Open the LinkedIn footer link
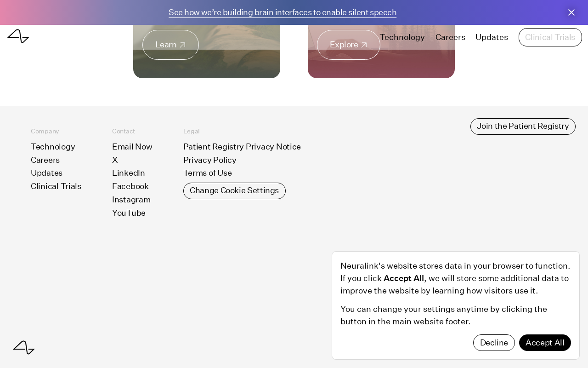Viewport: 588px width, 368px height. 129,173
